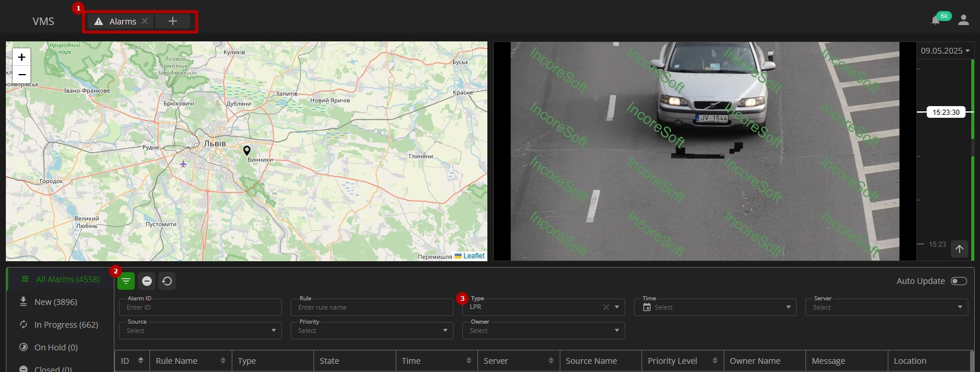
Task: Open the Priority filter dropdown
Action: pyautogui.click(x=372, y=331)
